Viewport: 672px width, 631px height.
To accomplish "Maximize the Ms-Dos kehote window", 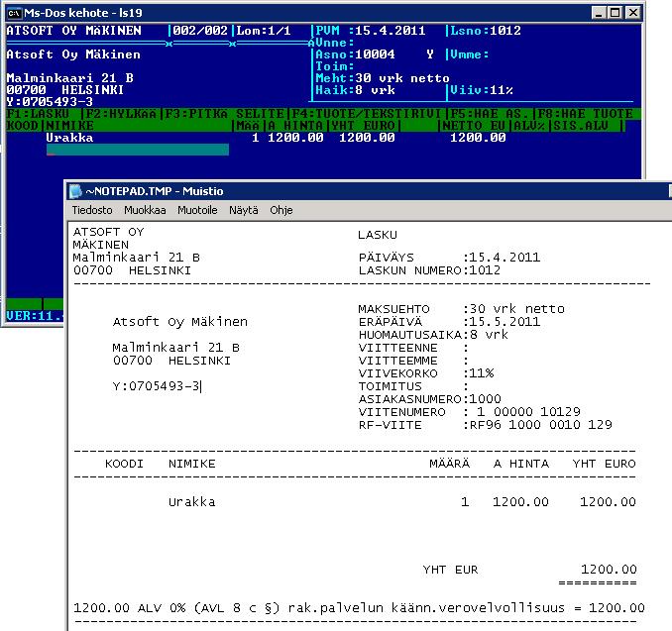I will coord(615,13).
